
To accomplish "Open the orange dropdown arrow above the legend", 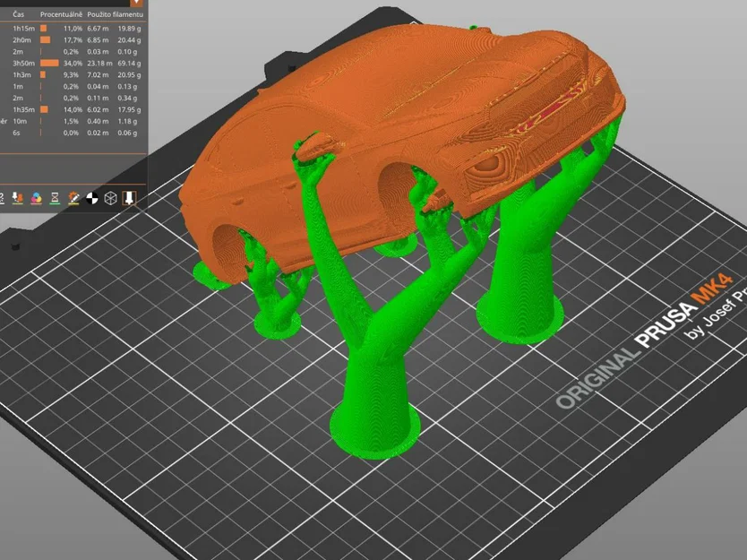I will pos(136,4).
